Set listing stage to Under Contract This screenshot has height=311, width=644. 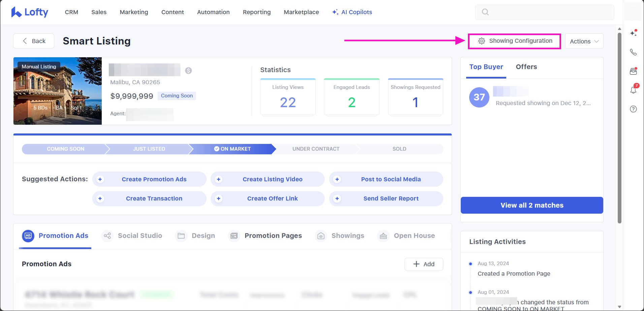pos(316,149)
